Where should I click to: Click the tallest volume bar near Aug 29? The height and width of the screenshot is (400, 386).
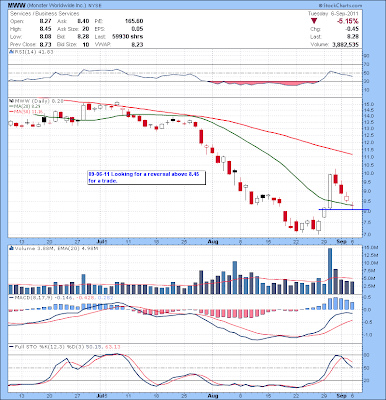pos(330,271)
